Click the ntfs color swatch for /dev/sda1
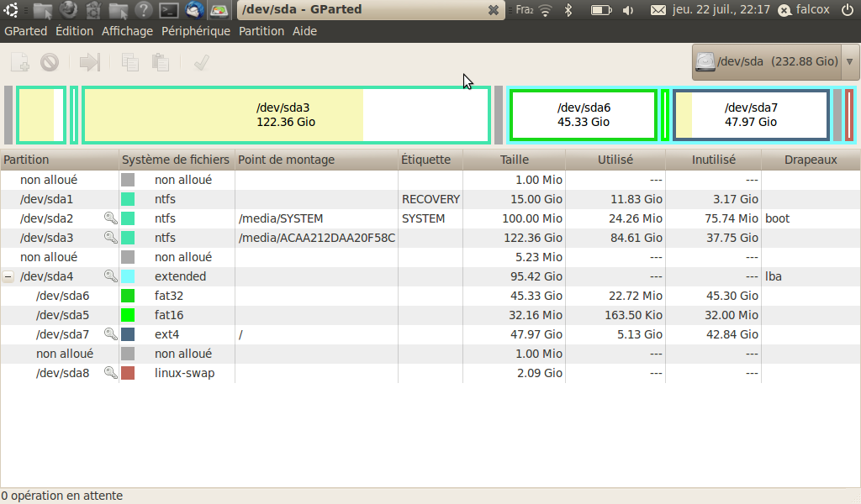 click(x=128, y=199)
